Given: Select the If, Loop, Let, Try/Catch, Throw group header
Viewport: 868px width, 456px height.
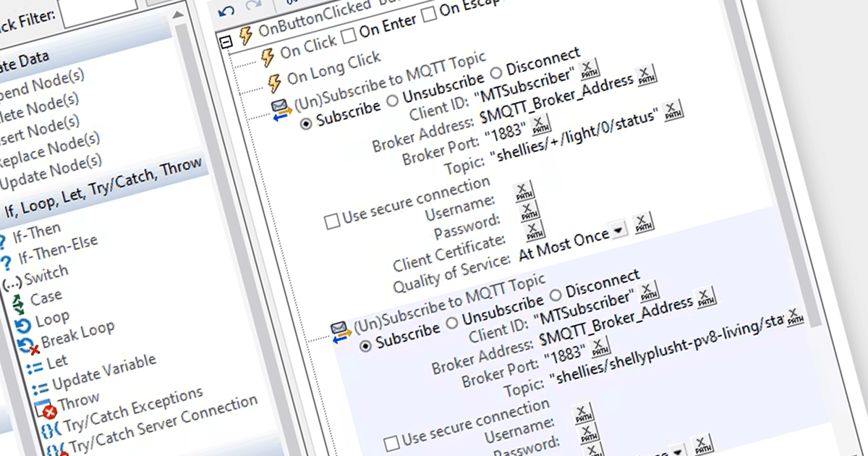Looking at the screenshot, I should (x=102, y=189).
